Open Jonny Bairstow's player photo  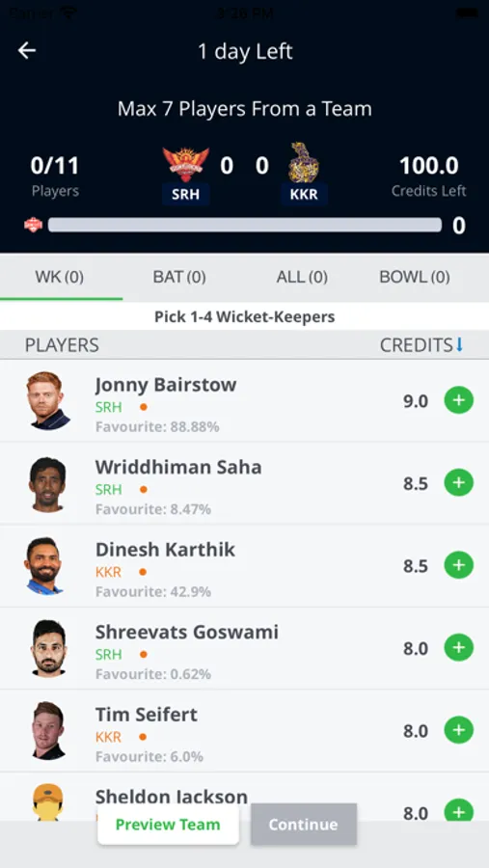[x=48, y=400]
